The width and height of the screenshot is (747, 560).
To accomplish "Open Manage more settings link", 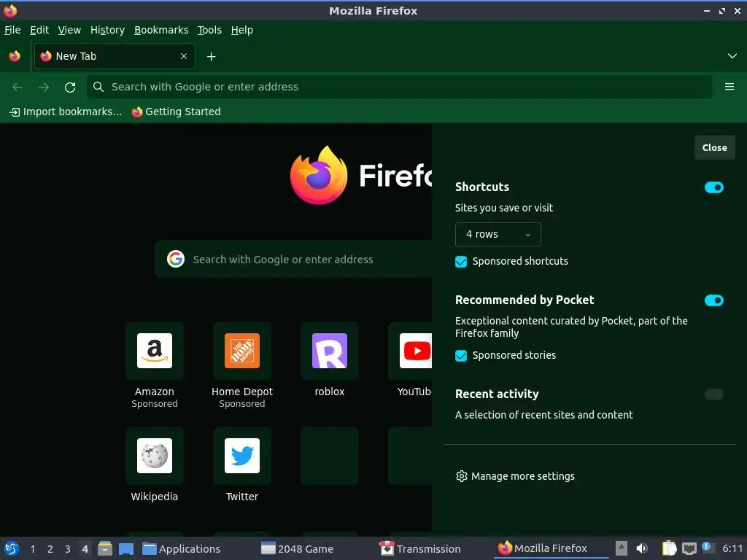I will [x=515, y=476].
